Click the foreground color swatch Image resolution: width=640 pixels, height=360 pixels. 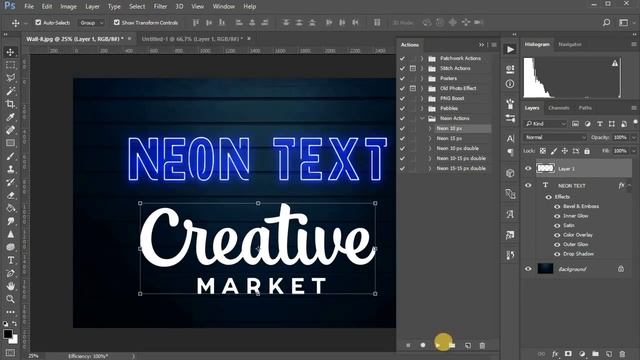tap(8, 334)
